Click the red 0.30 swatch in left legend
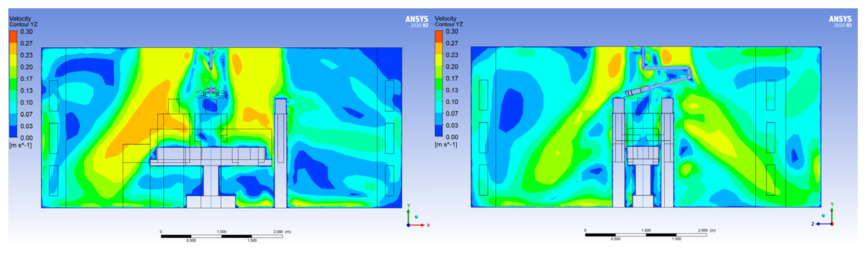868x263 pixels. [13, 36]
